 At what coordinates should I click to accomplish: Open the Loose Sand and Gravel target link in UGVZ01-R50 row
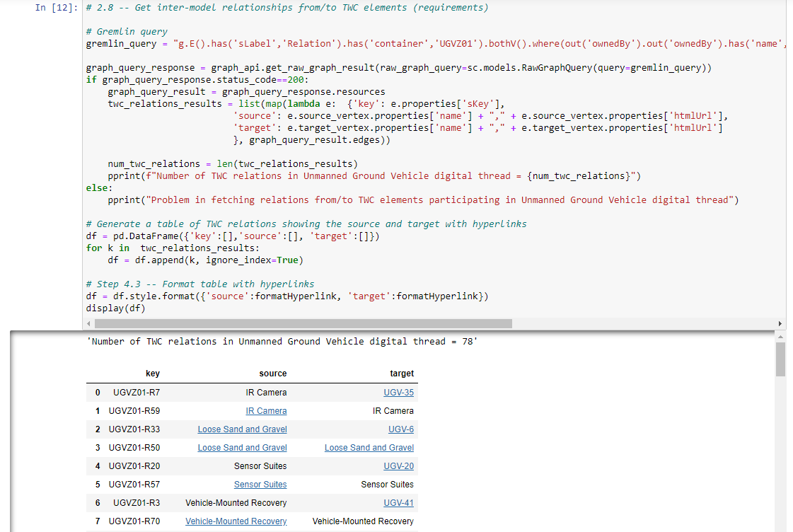click(x=369, y=448)
